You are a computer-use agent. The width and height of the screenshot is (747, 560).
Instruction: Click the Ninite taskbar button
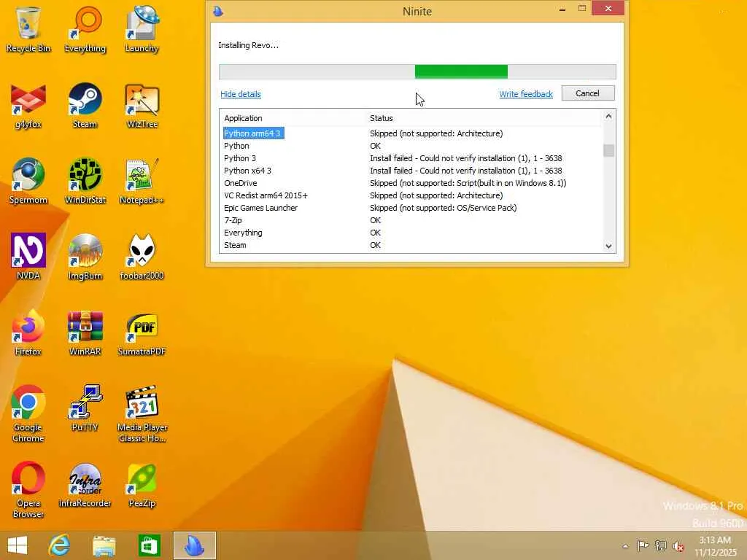(194, 545)
